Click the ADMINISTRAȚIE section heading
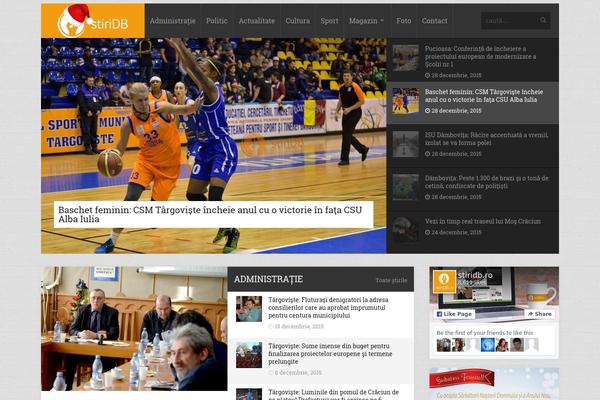Screen dimensions: 600x400 point(268,279)
